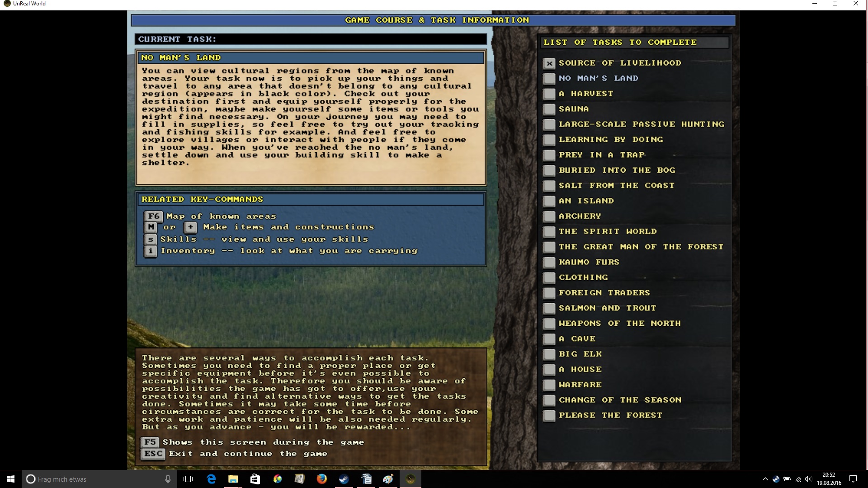Select 'Salmon and Trout' task text
868x488 pixels.
pos(607,308)
